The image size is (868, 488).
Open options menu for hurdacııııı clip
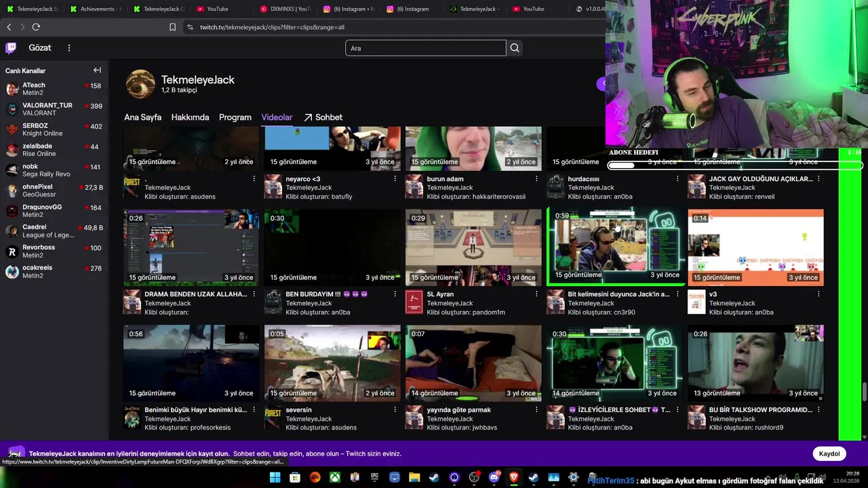point(677,179)
